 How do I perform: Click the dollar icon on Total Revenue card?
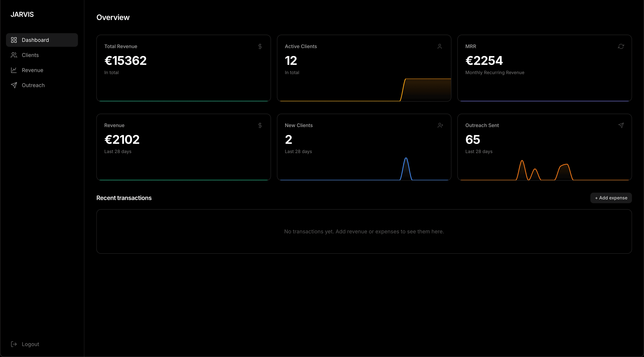point(260,46)
